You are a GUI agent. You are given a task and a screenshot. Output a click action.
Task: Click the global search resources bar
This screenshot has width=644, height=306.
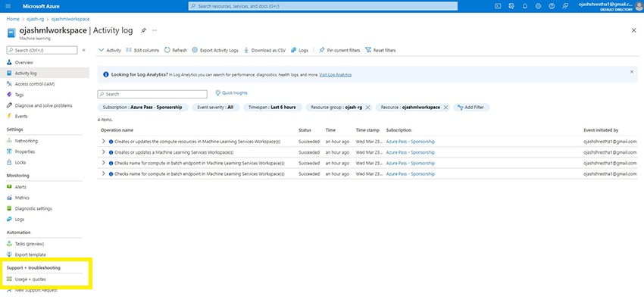[x=323, y=6]
